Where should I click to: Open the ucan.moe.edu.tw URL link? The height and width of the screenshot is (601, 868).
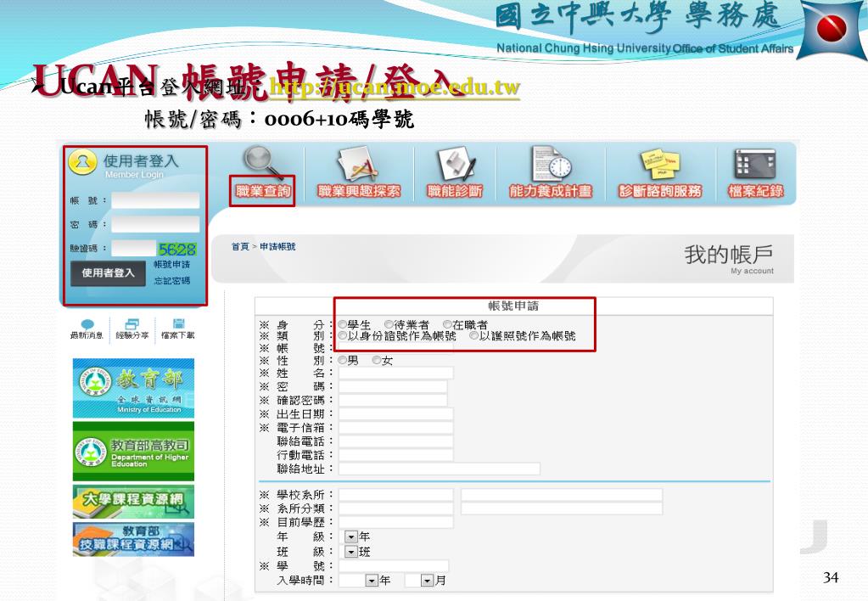pos(395,87)
